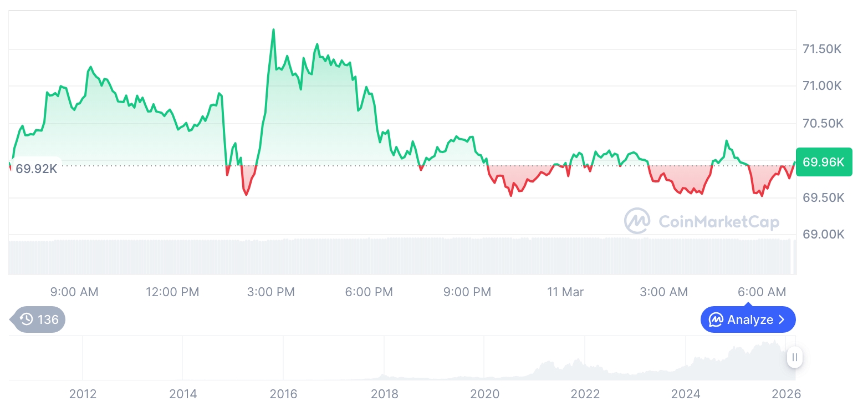Click the CoinMarketCap watermark logo on chart
868x406 pixels.
pos(637,221)
